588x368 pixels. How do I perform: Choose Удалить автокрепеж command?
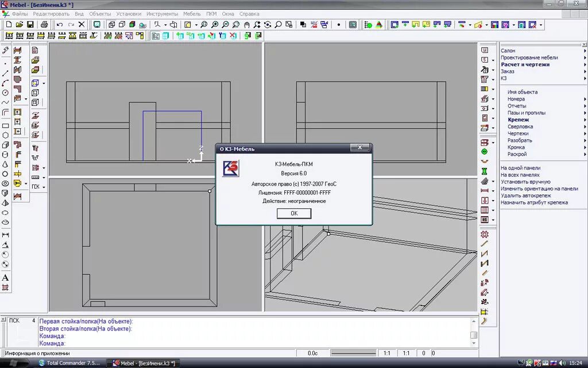pyautogui.click(x=526, y=195)
